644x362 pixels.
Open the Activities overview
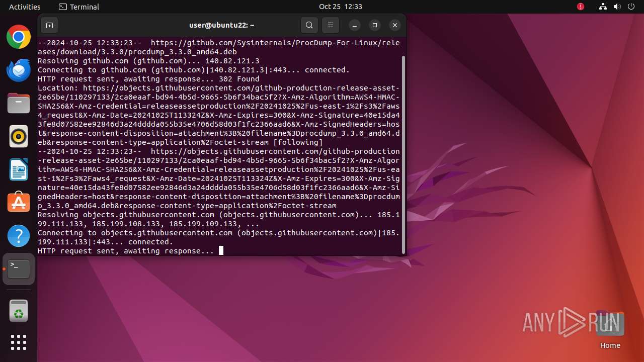click(x=25, y=7)
